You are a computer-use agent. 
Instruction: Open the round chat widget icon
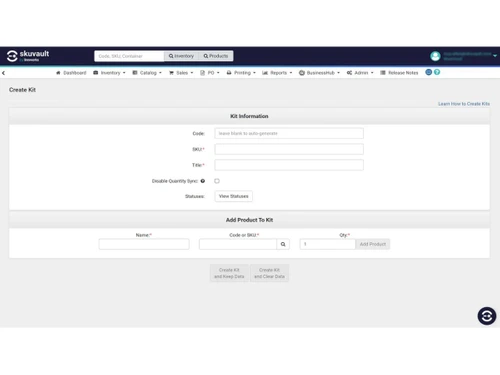tap(487, 316)
